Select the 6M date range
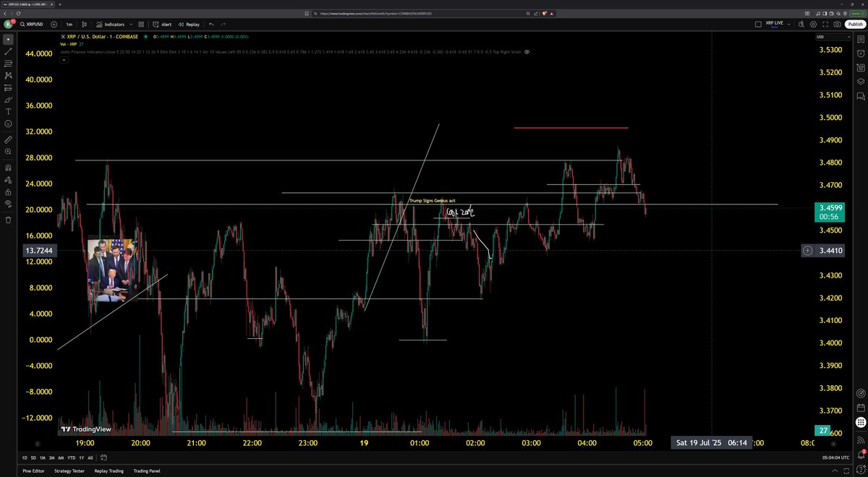Viewport: 868px width, 477px height. tap(61, 457)
